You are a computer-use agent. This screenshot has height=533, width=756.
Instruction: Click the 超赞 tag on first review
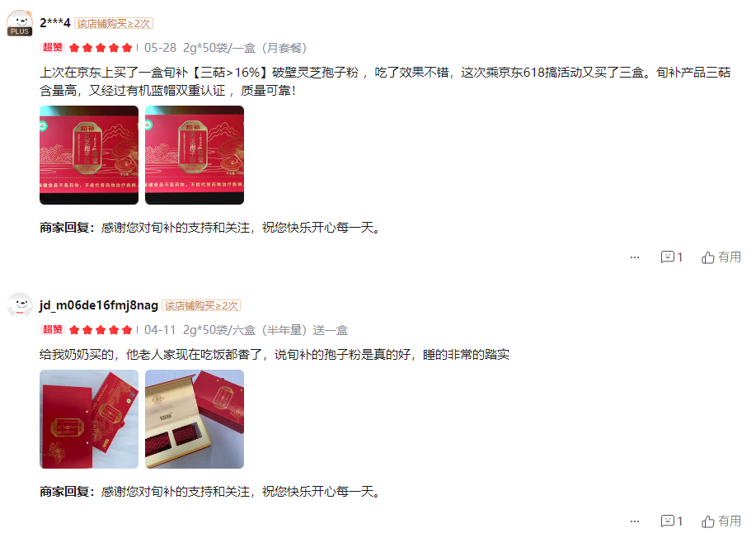(x=53, y=47)
